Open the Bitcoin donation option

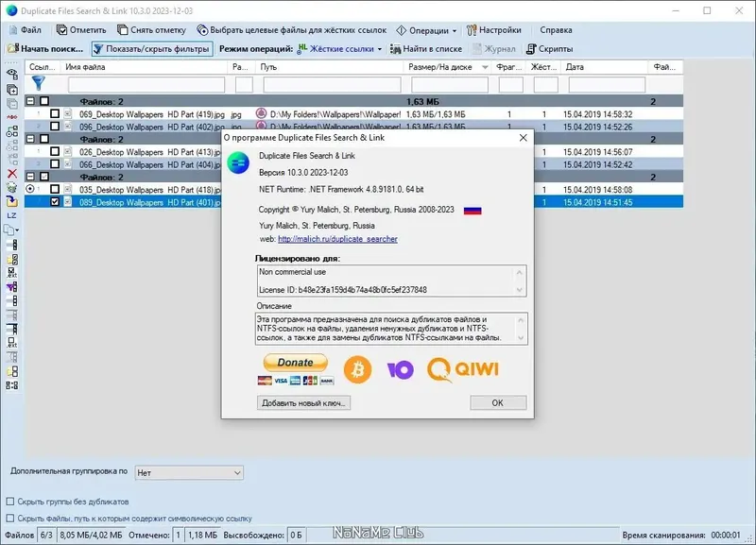tap(356, 369)
